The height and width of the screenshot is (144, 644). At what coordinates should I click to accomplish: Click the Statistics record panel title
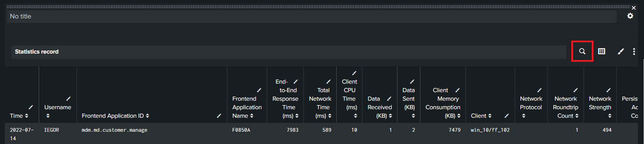[37, 52]
